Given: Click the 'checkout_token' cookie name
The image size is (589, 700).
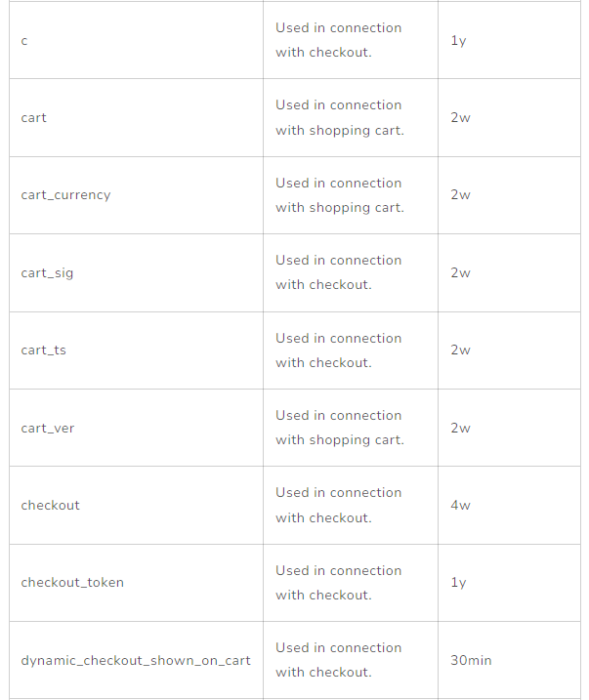Looking at the screenshot, I should (x=72, y=583).
